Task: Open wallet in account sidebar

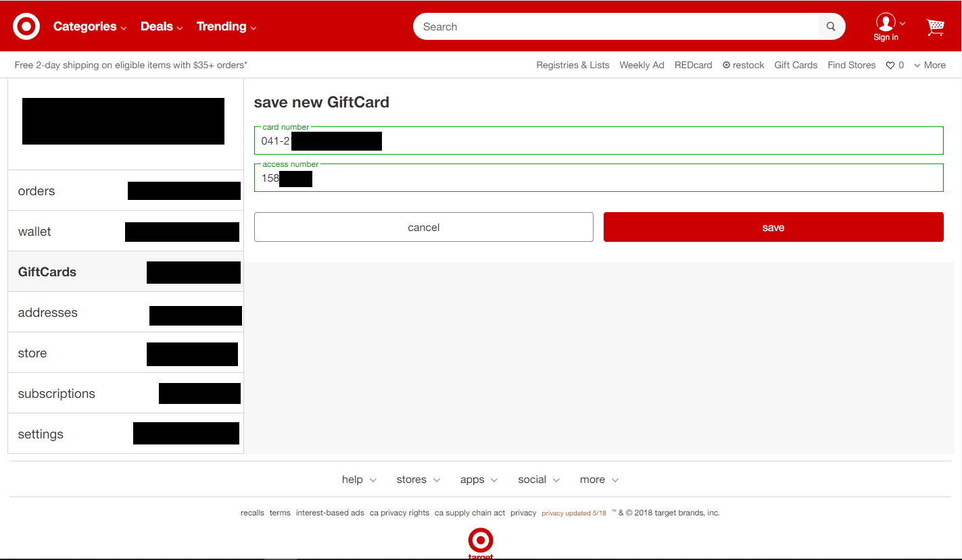Action: coord(34,232)
